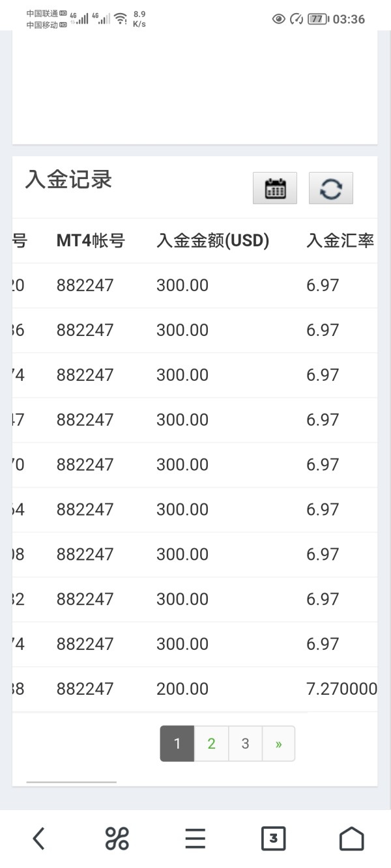This screenshot has width=391, height=868.
Task: Tap the browser back arrow
Action: pos(39,838)
